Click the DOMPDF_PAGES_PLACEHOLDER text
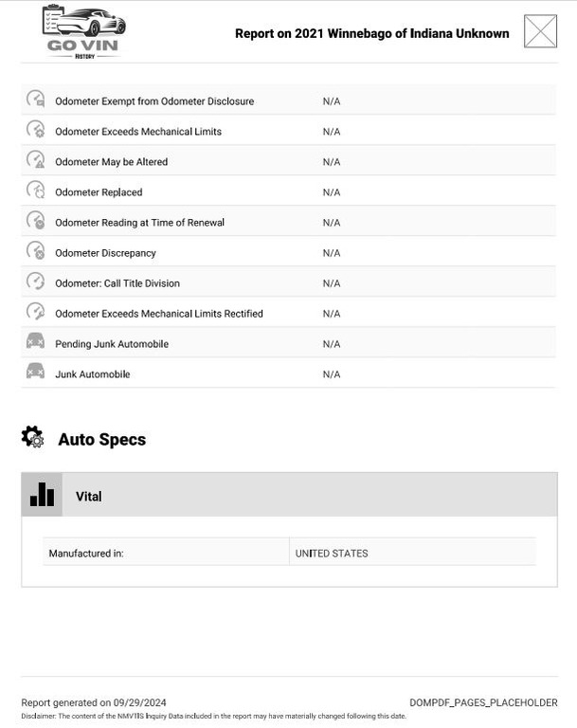 click(x=483, y=702)
